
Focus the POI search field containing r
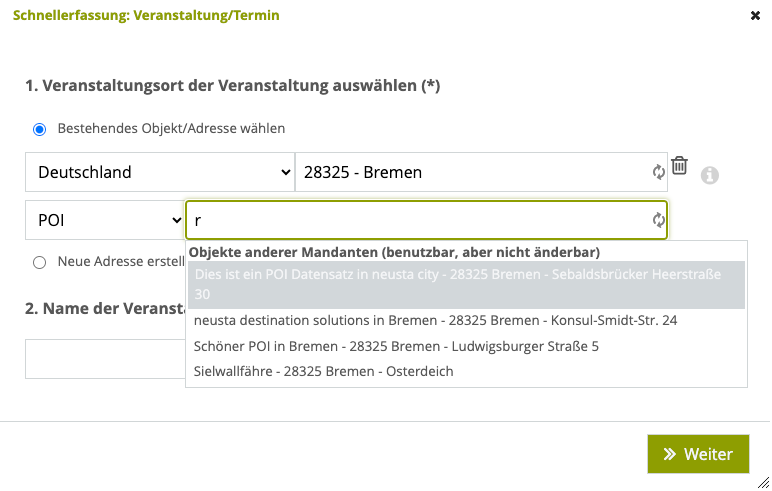point(426,220)
